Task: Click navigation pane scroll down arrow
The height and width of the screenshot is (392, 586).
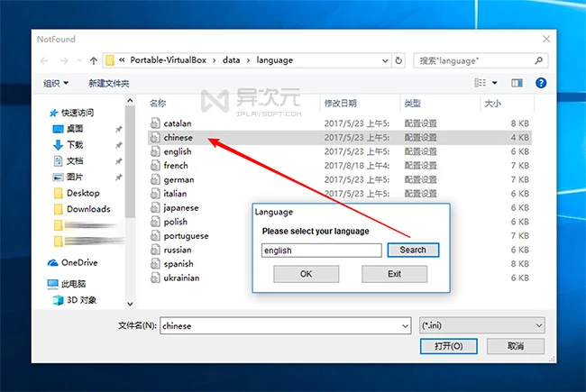Action: point(130,304)
